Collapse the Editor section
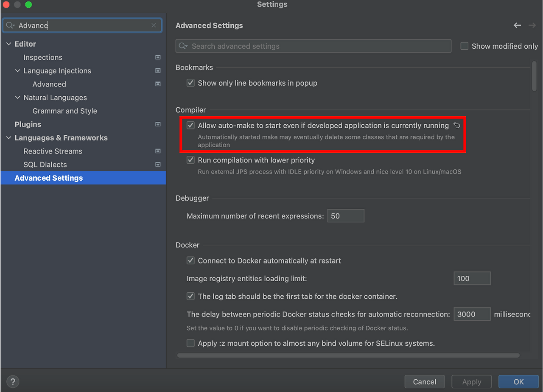The width and height of the screenshot is (543, 392). [8, 44]
